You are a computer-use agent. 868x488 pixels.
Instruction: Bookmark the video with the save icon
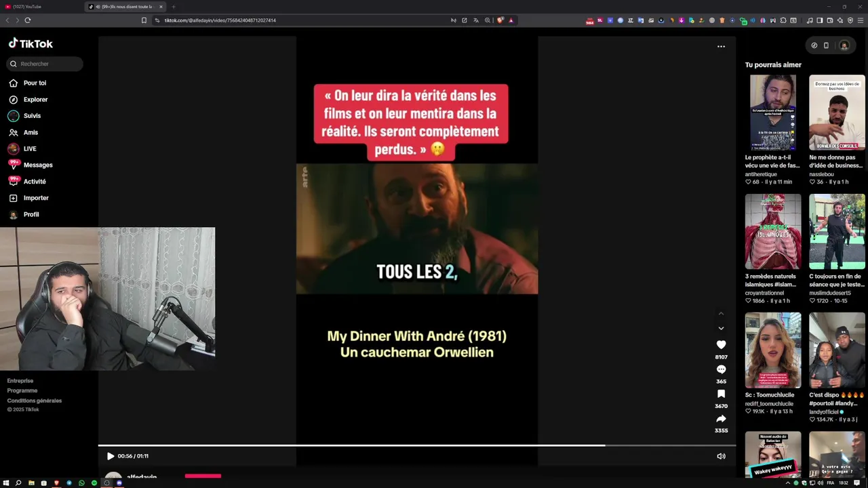coord(721,394)
